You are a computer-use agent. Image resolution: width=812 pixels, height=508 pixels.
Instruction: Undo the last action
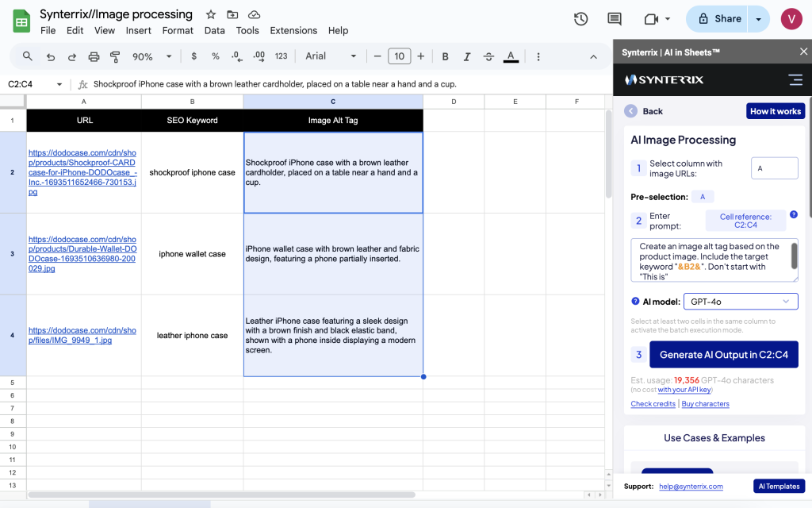pyautogui.click(x=50, y=56)
